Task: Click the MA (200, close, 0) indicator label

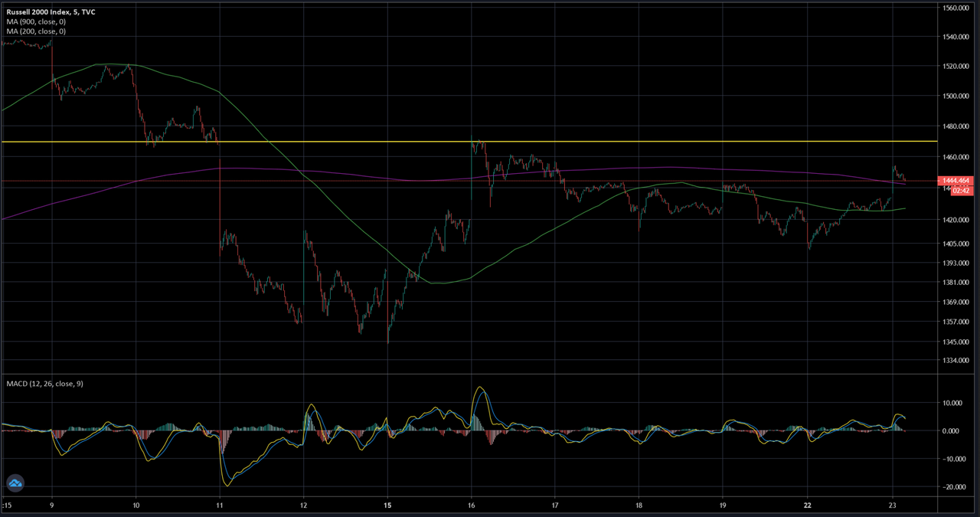Action: pos(36,31)
